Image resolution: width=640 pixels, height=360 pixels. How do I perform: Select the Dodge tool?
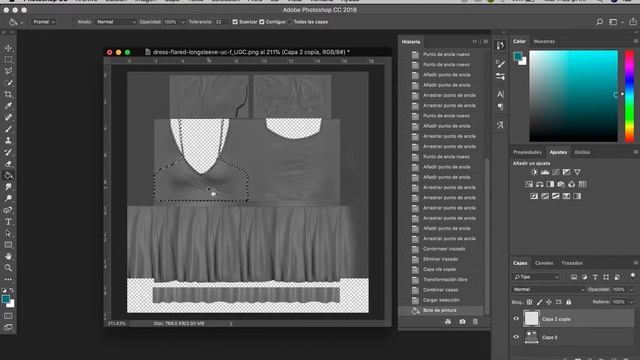point(8,198)
